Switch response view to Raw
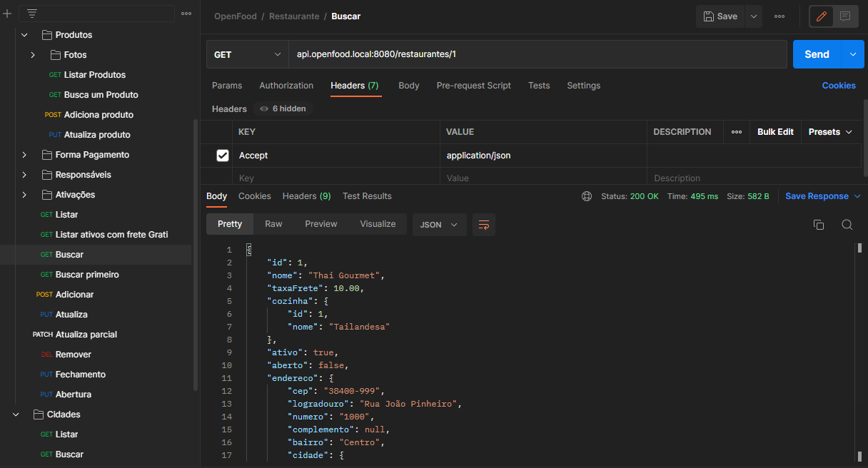This screenshot has width=868, height=468. coord(273,223)
